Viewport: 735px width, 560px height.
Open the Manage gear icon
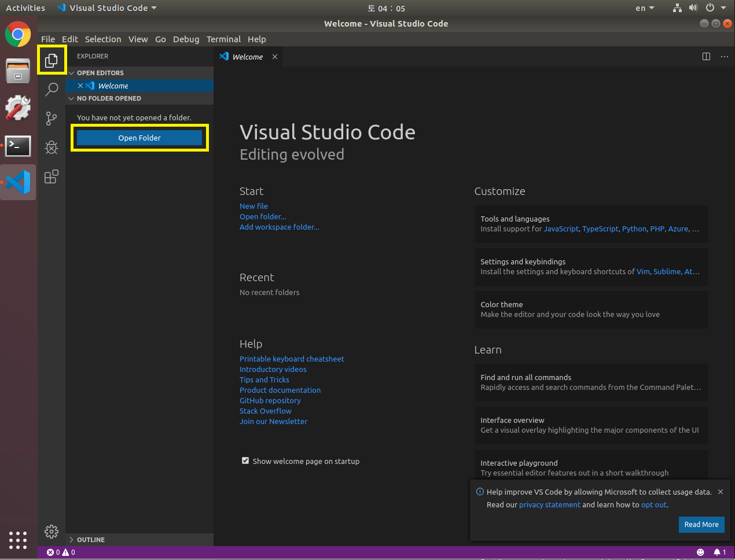tap(52, 531)
